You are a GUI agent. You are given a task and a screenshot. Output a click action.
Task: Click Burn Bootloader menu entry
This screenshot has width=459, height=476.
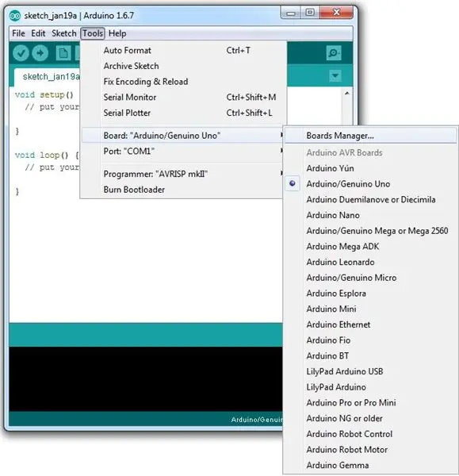[182, 190]
